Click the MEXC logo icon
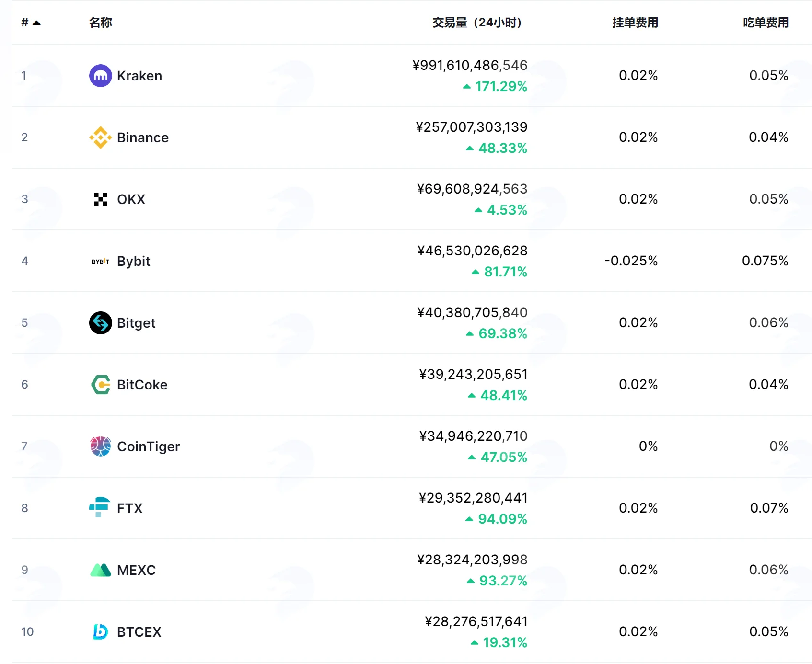 point(101,570)
